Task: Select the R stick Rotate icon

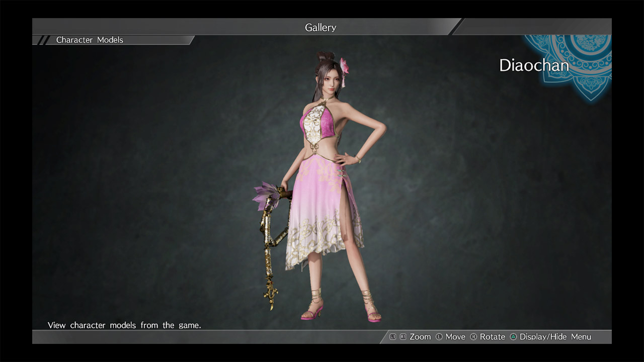Action: (x=474, y=336)
